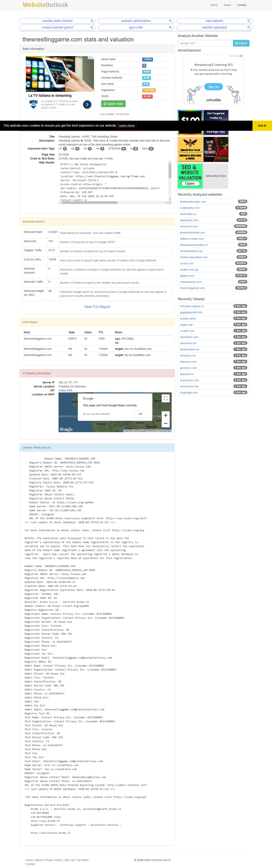Open Site List footer link
Screen dimensions: 272x868
(x=69, y=860)
